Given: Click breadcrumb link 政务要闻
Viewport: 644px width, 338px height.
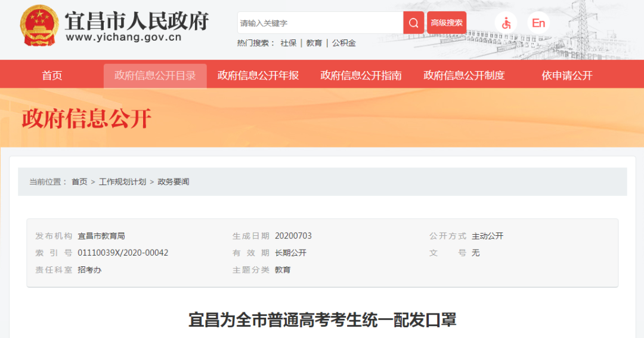Looking at the screenshot, I should 174,182.
